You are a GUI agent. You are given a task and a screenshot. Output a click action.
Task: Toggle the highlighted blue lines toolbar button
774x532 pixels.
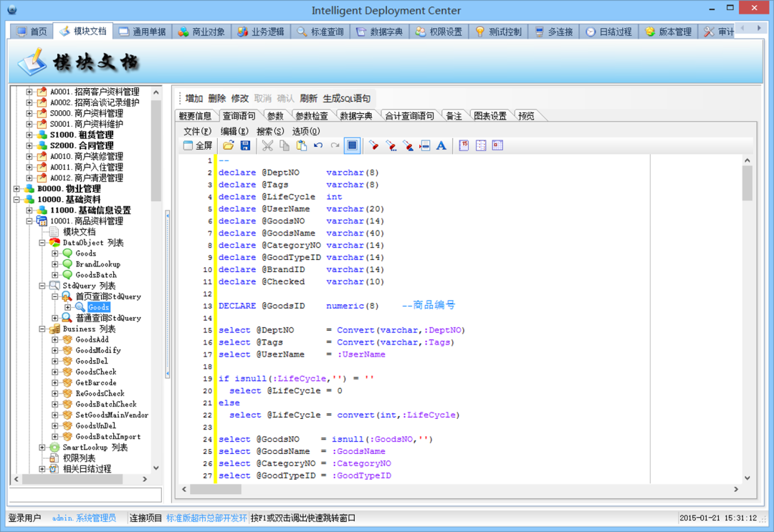pyautogui.click(x=352, y=145)
